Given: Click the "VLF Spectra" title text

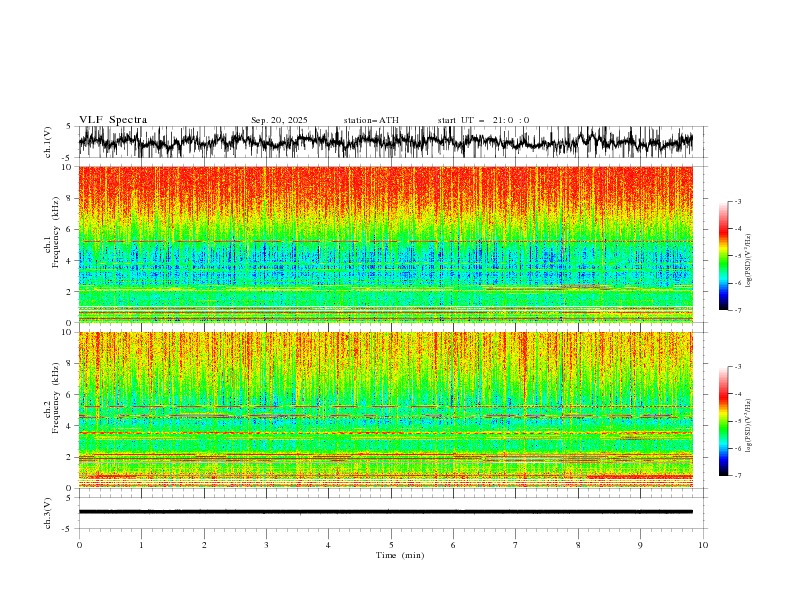Looking at the screenshot, I should click(x=113, y=120).
